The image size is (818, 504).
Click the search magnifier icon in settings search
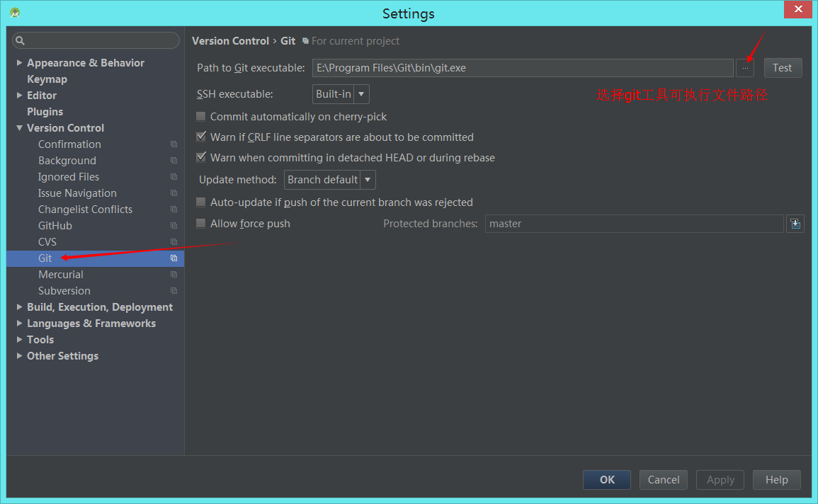21,40
